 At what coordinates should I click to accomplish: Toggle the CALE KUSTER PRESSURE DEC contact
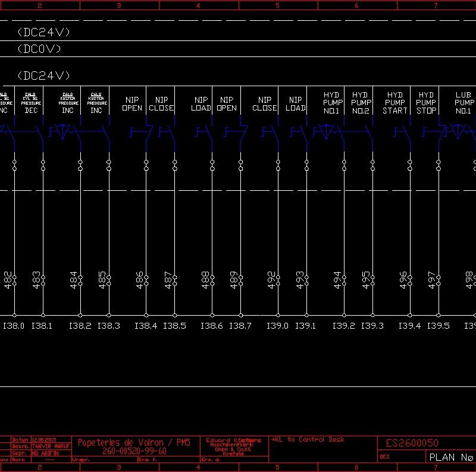96,131
